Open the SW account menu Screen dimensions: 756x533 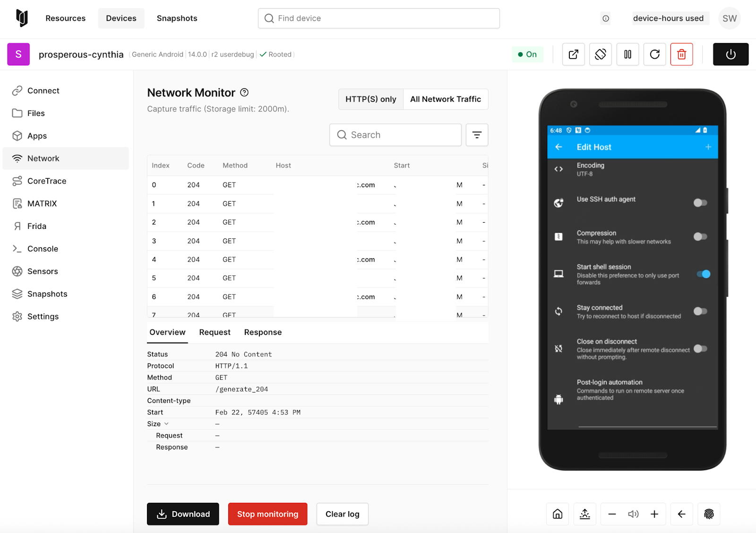pyautogui.click(x=729, y=18)
